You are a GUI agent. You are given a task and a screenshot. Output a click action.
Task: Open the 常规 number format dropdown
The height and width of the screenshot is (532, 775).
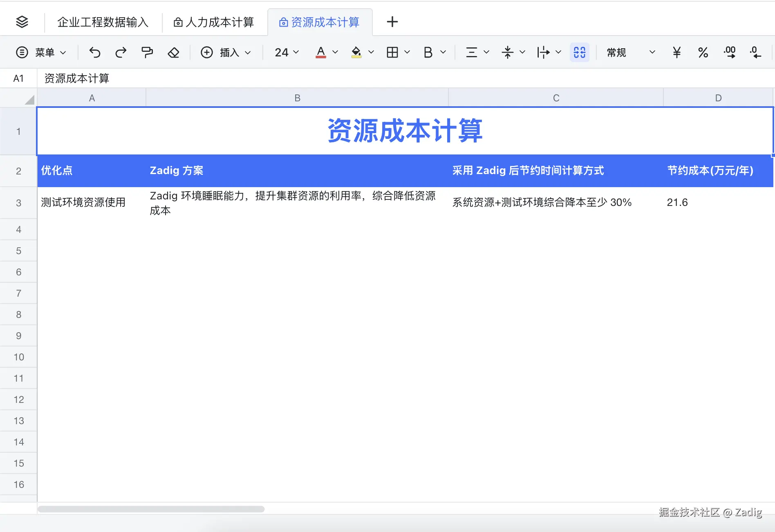coord(631,52)
